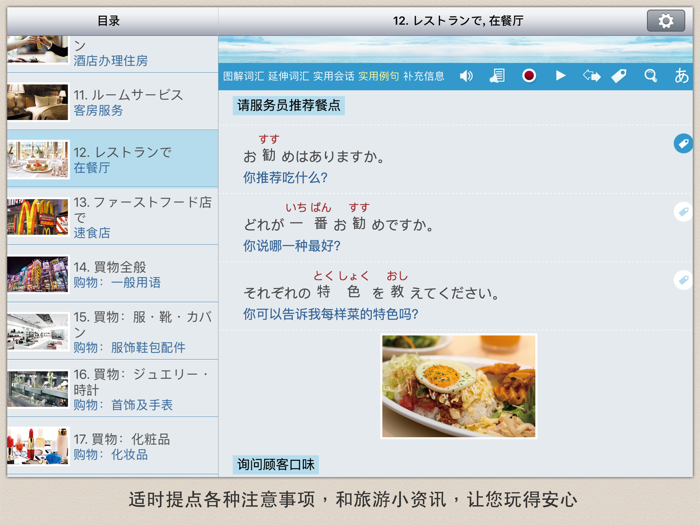700x525 pixels.
Task: Tap the shoe store thumbnail for lesson 15
Action: 38,331
